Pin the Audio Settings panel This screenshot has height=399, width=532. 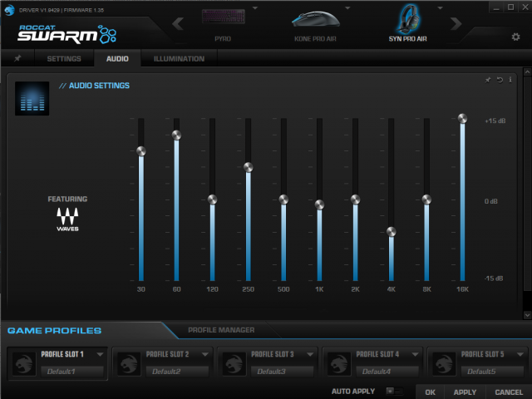click(488, 80)
